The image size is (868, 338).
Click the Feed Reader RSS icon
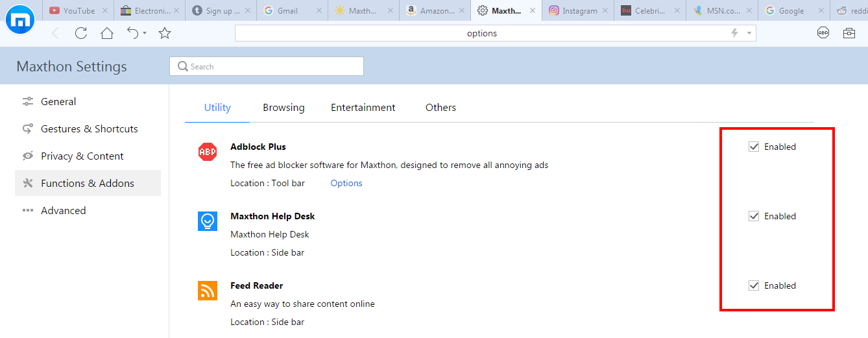(x=208, y=291)
